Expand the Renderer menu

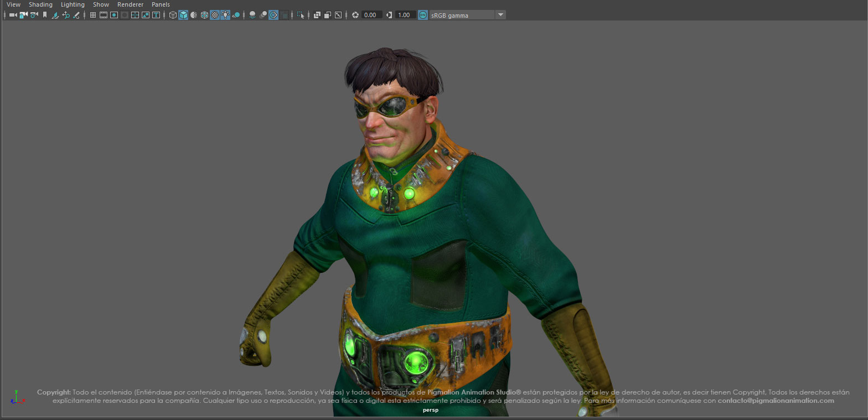click(130, 4)
